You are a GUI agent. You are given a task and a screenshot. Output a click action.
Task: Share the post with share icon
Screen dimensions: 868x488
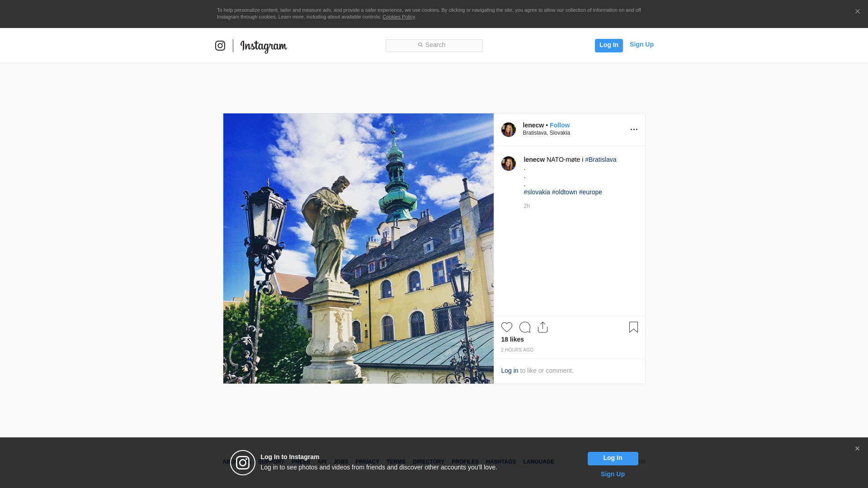click(543, 327)
